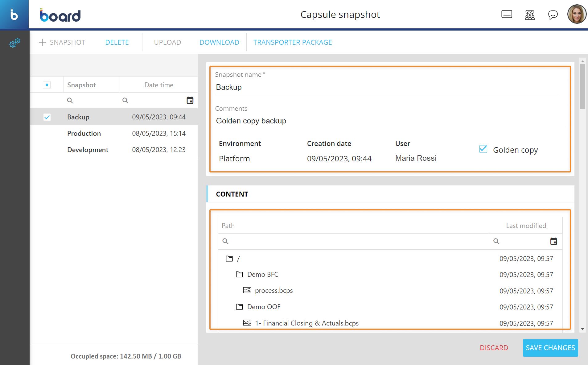Open the Last modified calendar filter icon
Viewport: 588px width, 365px height.
553,241
